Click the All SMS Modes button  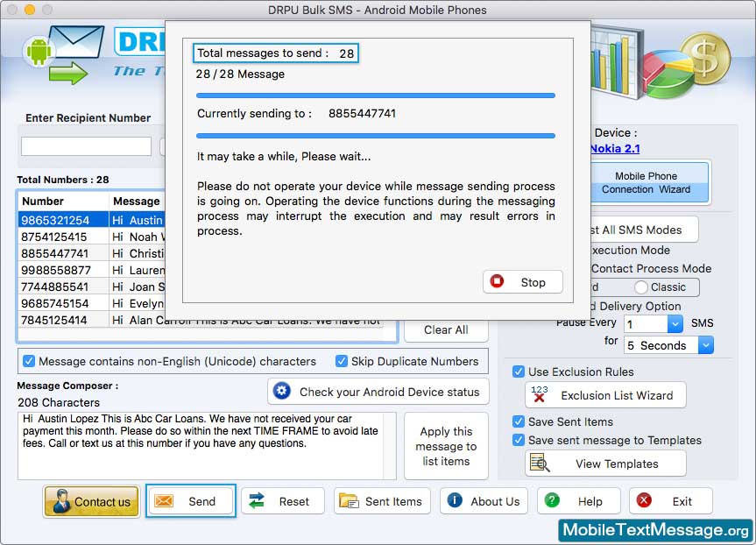(643, 230)
